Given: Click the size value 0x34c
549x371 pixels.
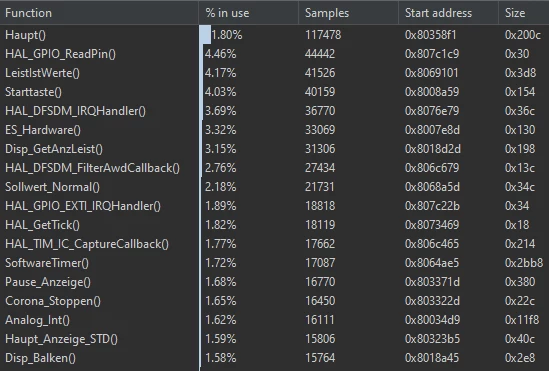Looking at the screenshot, I should click(x=520, y=187).
